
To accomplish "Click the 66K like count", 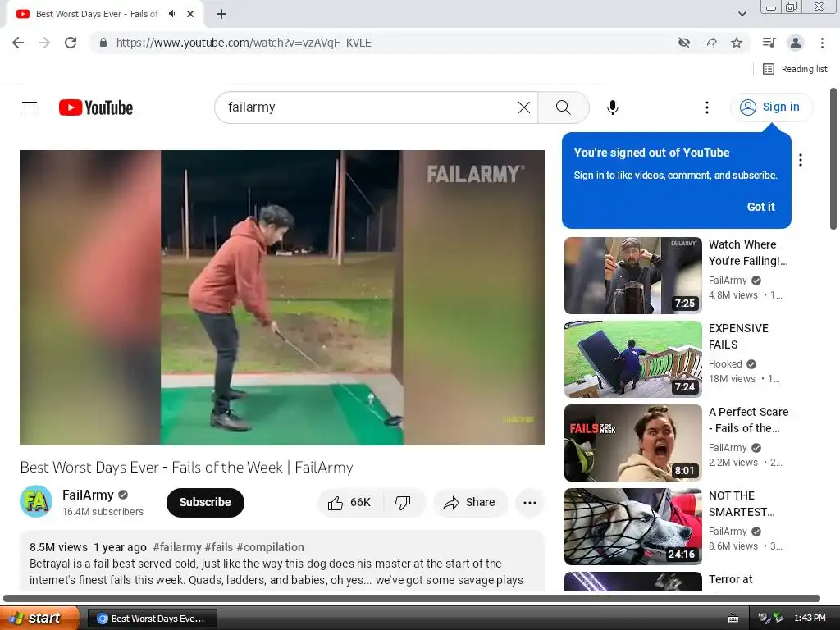I will coord(360,503).
